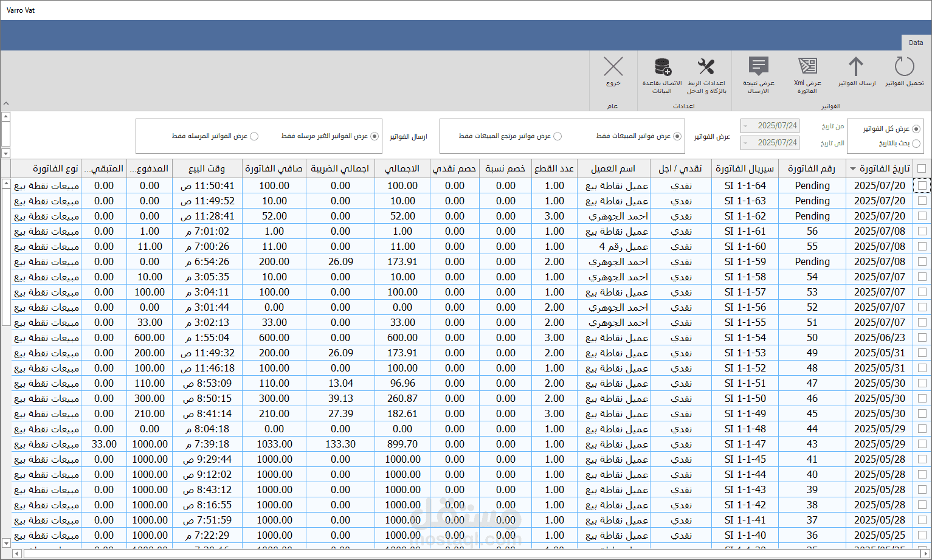This screenshot has height=560, width=932.
Task: Click the tax cell '133.30'
Action: click(340, 444)
